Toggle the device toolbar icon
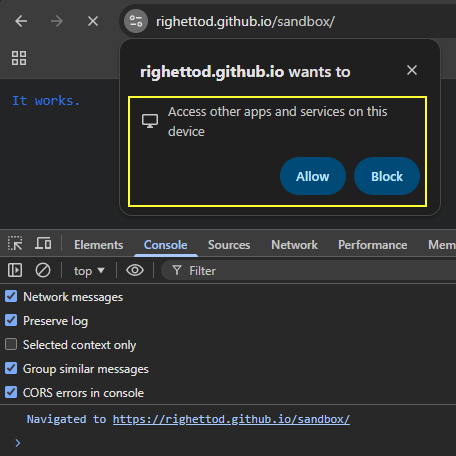This screenshot has height=456, width=456. coord(43,243)
